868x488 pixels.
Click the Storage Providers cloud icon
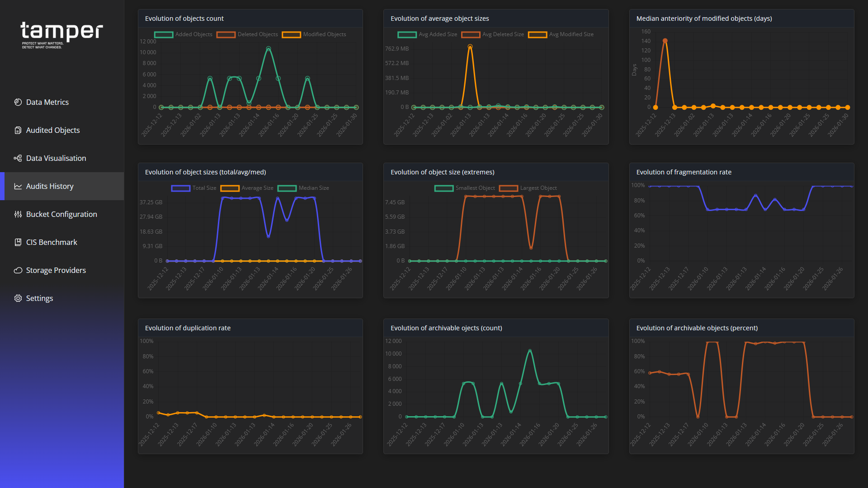point(18,270)
